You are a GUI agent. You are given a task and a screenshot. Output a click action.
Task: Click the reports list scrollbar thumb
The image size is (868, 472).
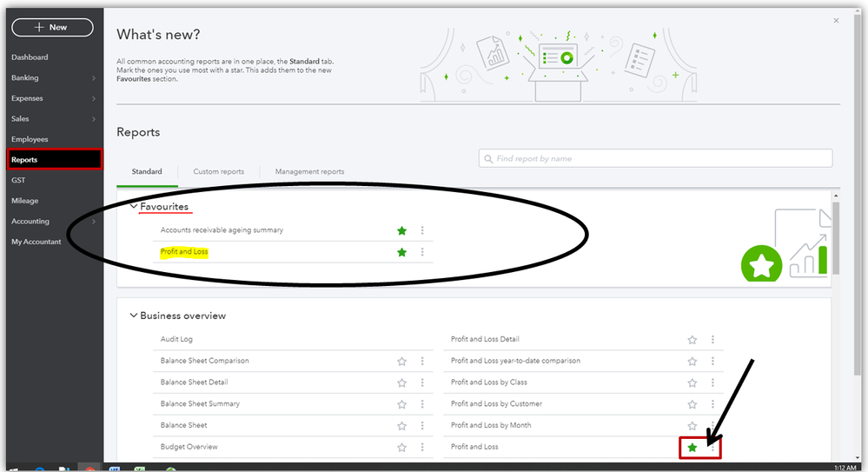(x=836, y=238)
